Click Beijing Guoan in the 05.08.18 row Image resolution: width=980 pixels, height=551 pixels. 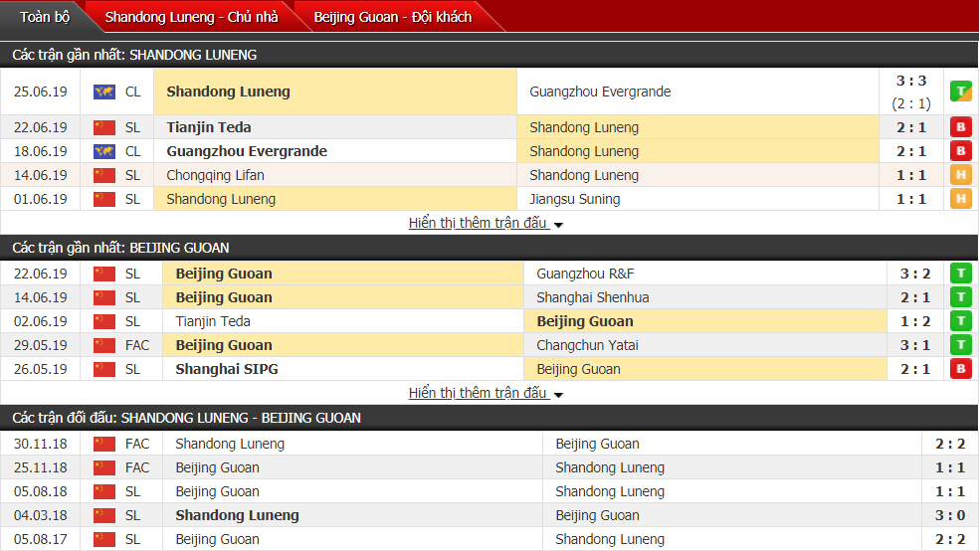(218, 491)
